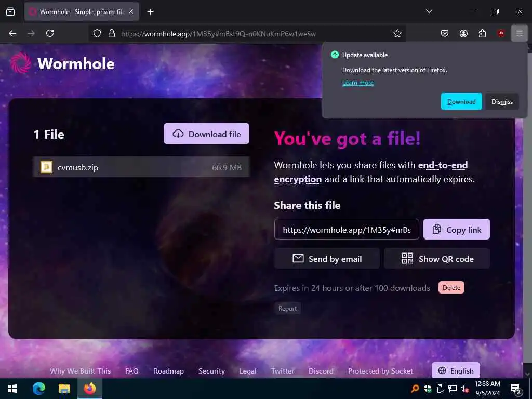
Task: Report this file
Action: point(287,309)
